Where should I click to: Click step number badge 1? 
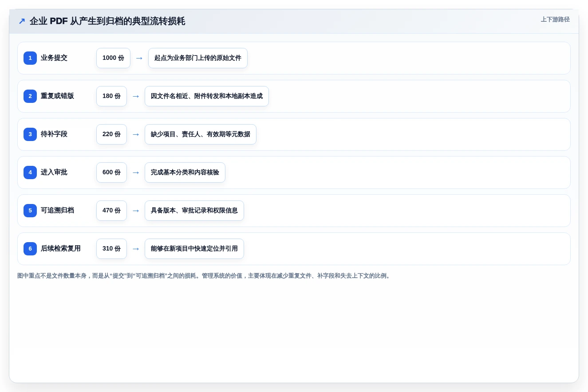[30, 58]
